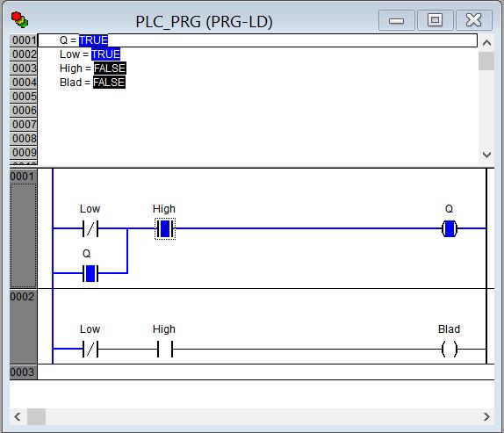Click the declaration pane scroll down arrow
Viewport: 504px width, 433px height.
tap(486, 155)
